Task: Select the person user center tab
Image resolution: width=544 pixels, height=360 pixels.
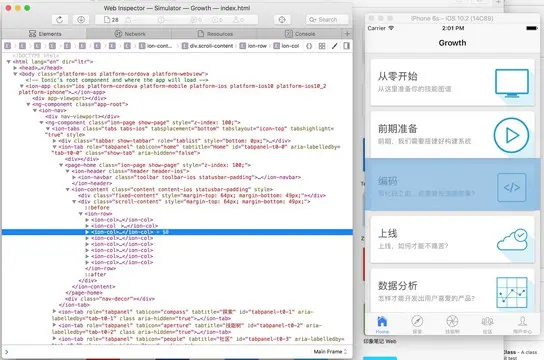Action: click(522, 325)
